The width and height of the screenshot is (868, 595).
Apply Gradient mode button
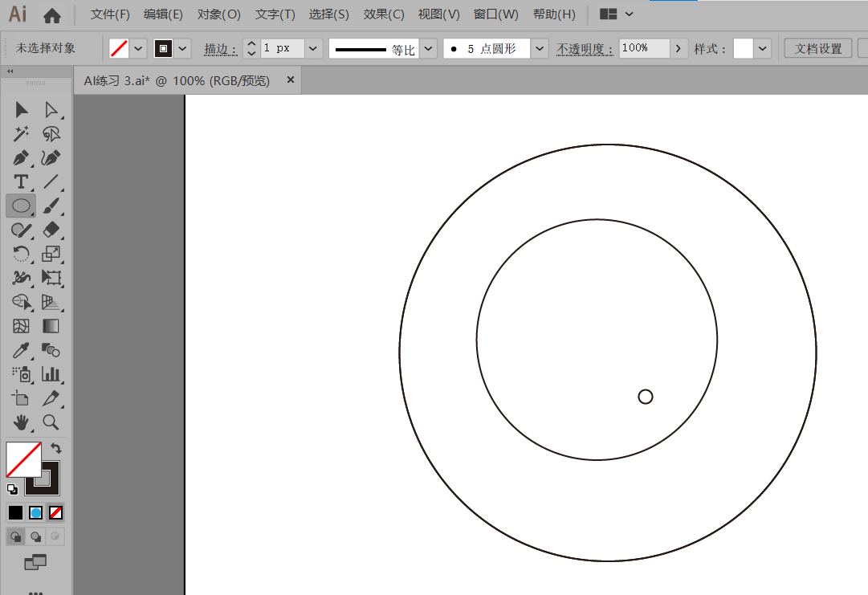point(35,513)
